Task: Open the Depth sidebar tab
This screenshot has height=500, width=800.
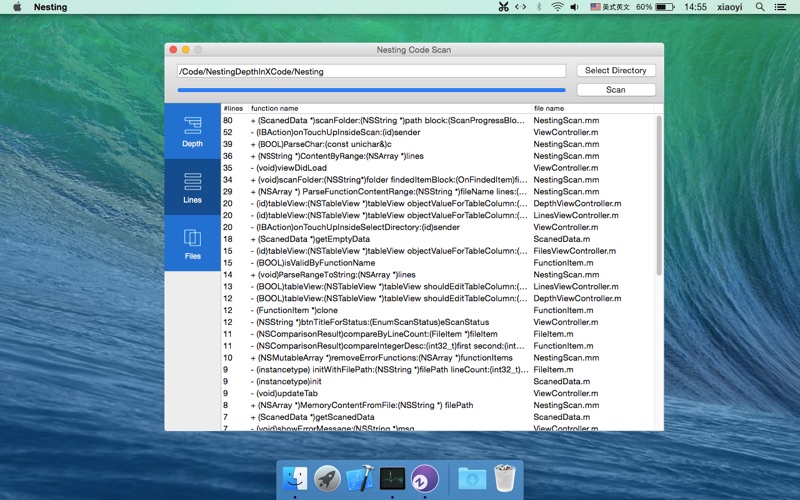Action: click(192, 131)
